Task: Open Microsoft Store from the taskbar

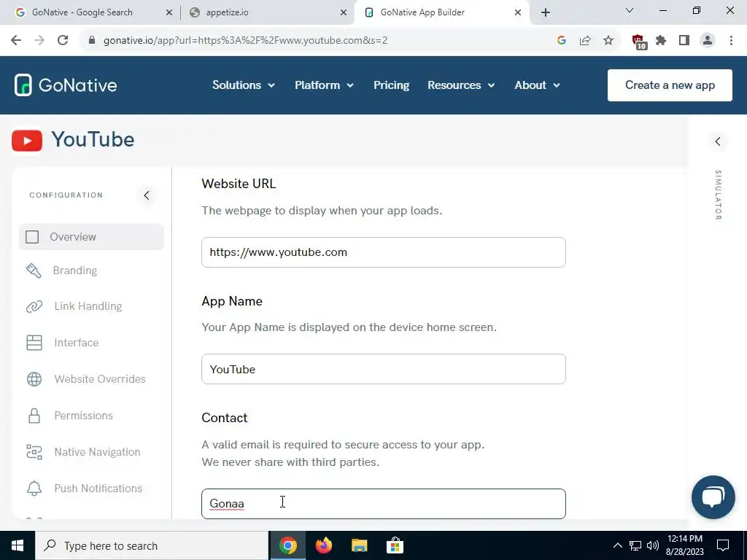Action: point(395,545)
